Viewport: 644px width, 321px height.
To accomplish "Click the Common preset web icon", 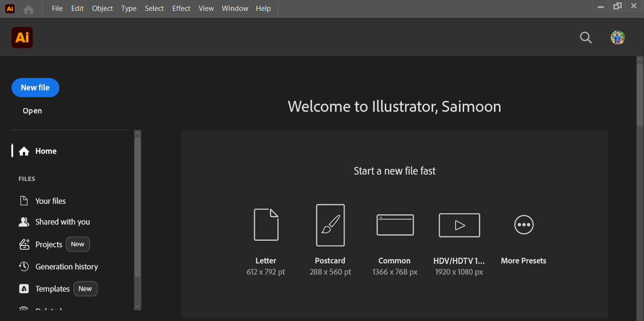I will point(395,225).
